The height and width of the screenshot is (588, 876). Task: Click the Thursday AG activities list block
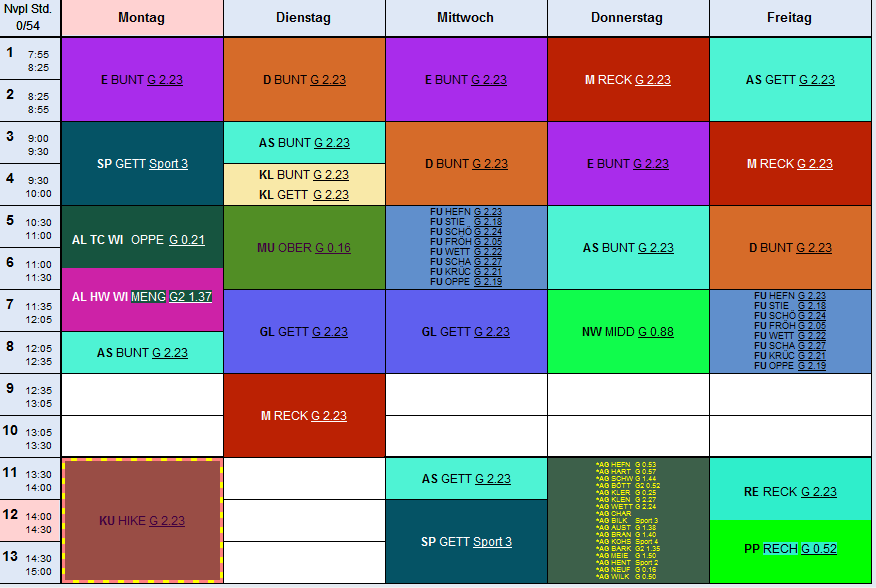tap(628, 520)
